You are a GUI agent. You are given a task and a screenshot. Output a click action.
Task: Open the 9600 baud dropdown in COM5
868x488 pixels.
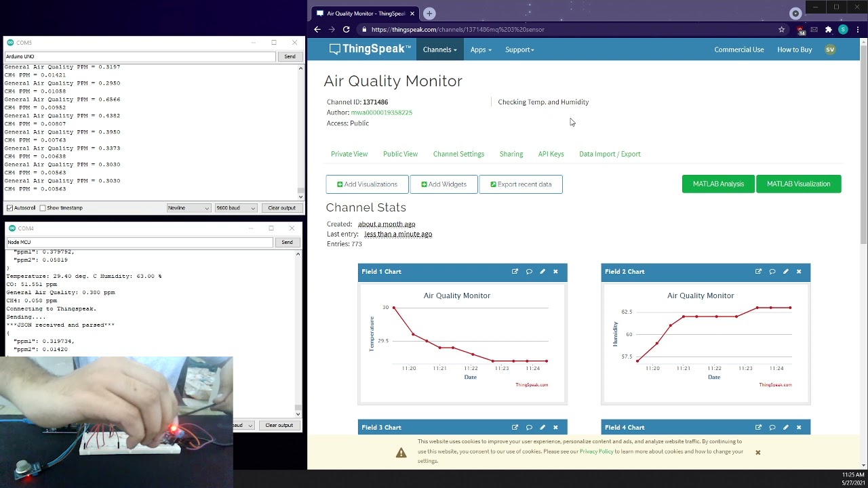coord(235,208)
